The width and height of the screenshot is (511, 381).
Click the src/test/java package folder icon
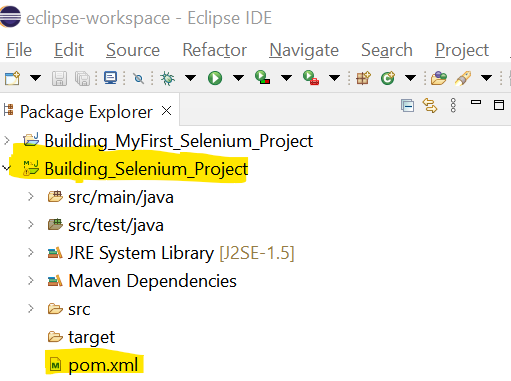55,225
